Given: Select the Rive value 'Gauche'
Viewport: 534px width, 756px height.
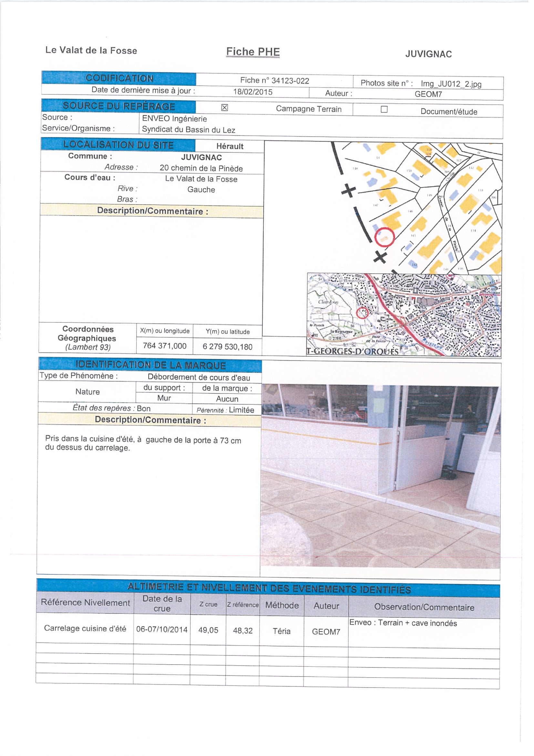Looking at the screenshot, I should (201, 190).
